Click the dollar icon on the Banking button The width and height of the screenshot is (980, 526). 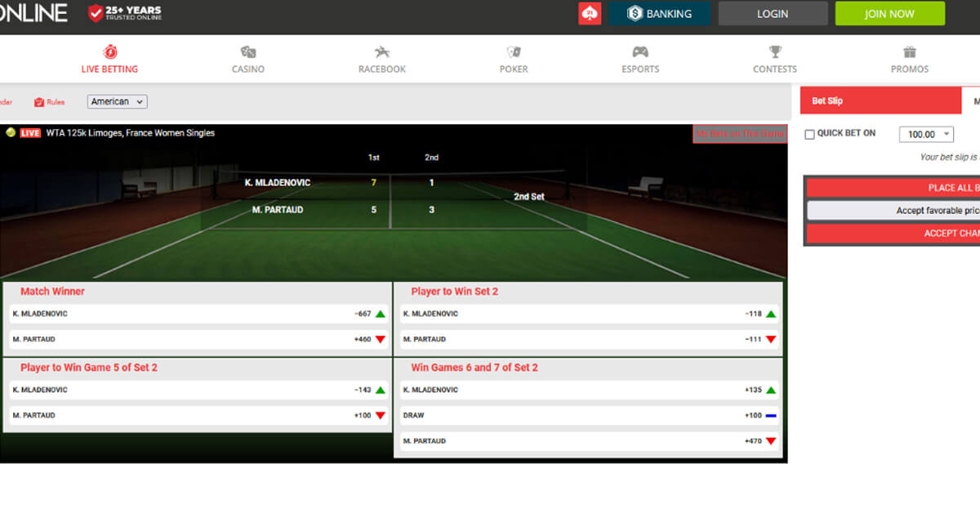tap(634, 13)
